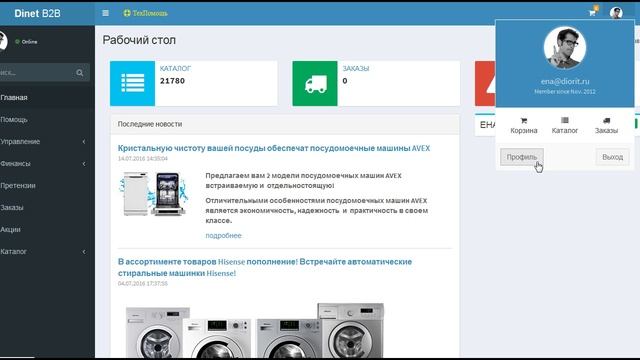Open Каталог from the user dropdown
The width and height of the screenshot is (640, 360).
click(x=565, y=126)
